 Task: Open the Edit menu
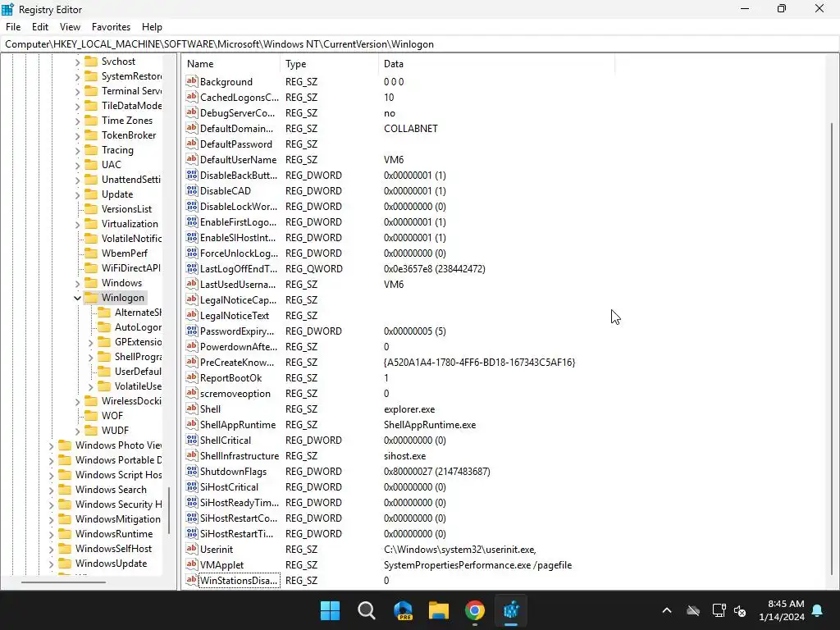[40, 27]
